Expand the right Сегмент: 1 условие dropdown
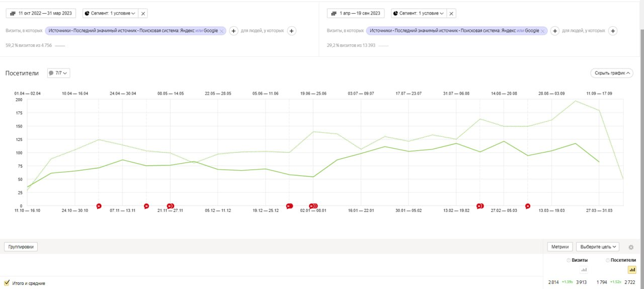644x289 pixels. 418,14
